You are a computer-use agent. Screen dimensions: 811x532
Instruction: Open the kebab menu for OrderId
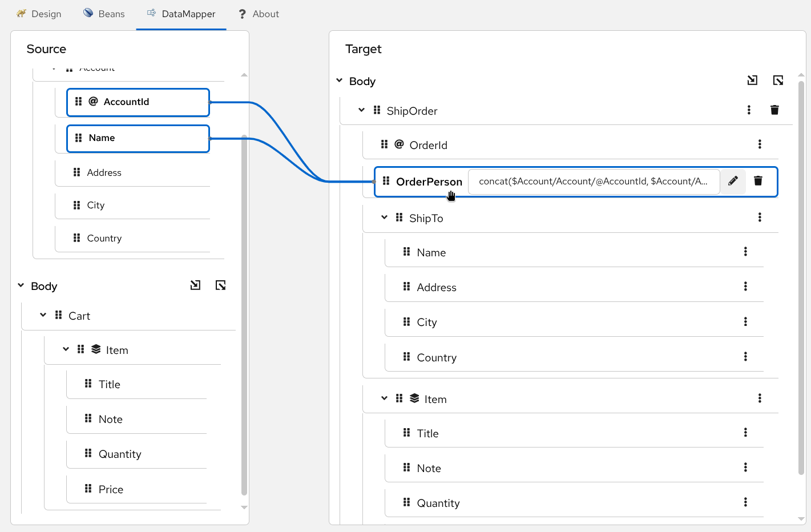tap(760, 144)
